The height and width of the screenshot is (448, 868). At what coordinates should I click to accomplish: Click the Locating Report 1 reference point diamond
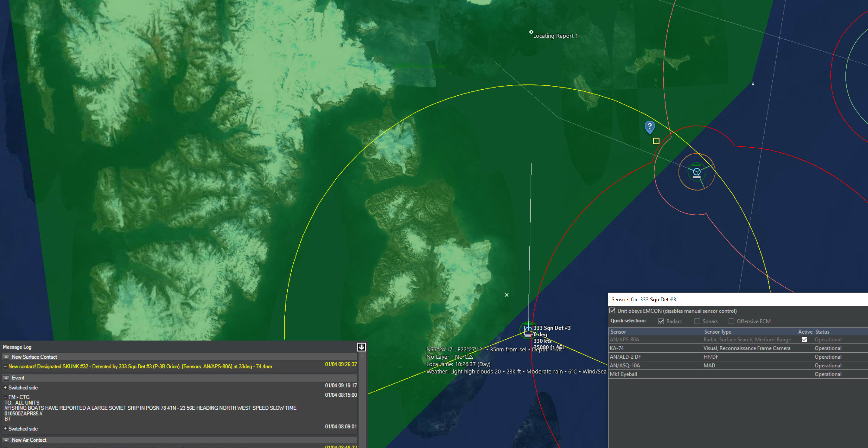(x=531, y=32)
